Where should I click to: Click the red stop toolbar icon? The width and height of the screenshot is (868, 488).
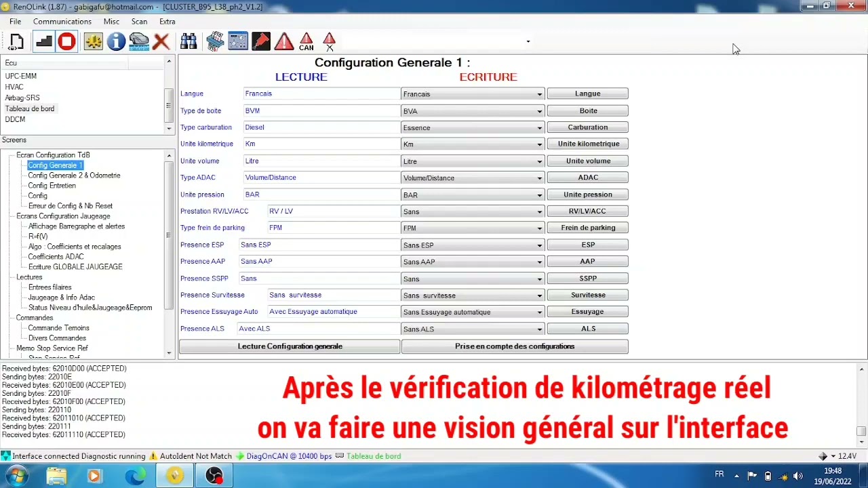click(66, 42)
